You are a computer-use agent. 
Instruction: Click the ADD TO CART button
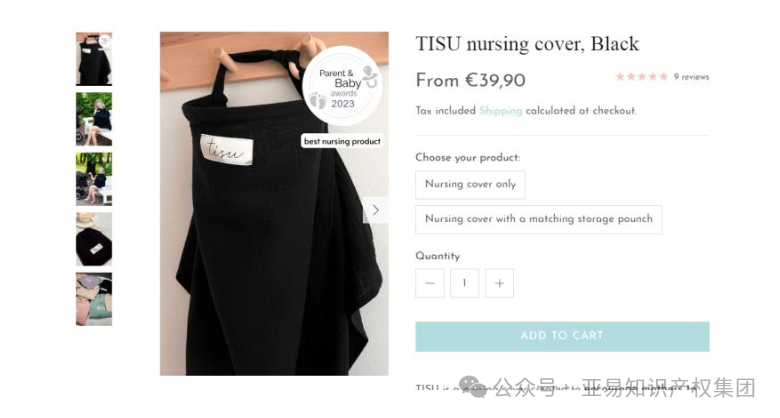pyautogui.click(x=562, y=336)
